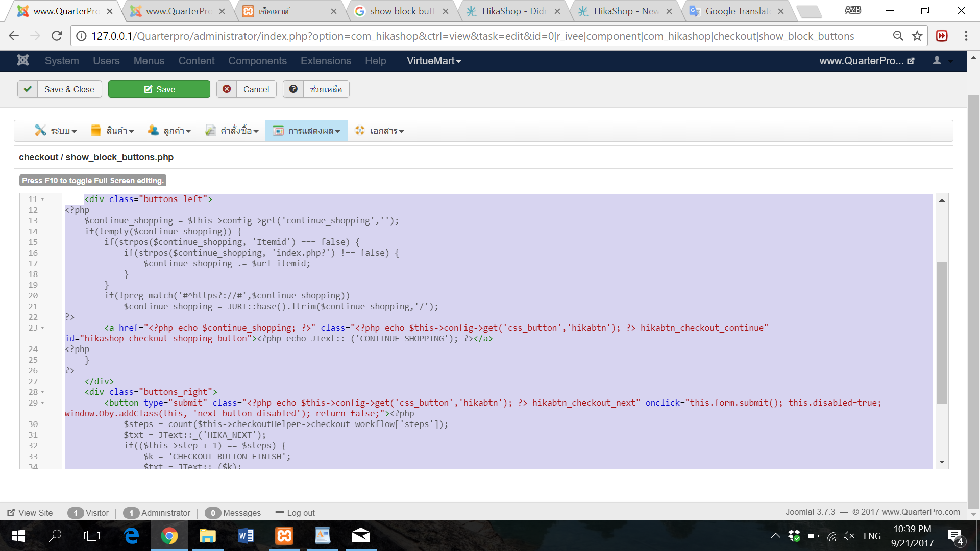Open the Components menu
Screen dimensions: 980x551
257,61
